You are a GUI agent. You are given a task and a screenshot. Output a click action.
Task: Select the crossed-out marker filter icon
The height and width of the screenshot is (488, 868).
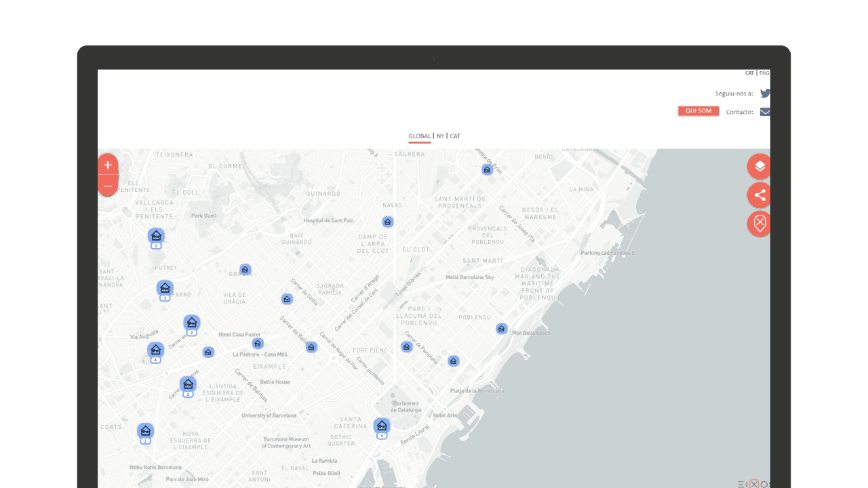(758, 224)
